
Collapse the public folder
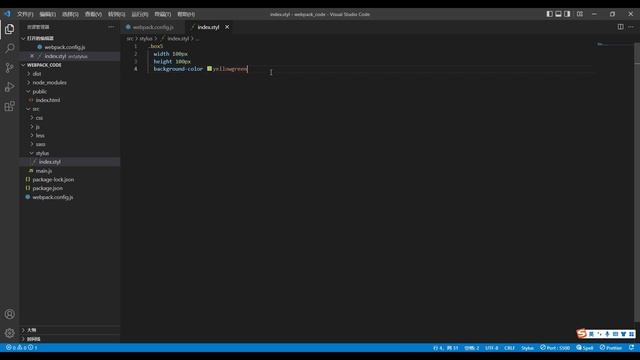coord(29,91)
